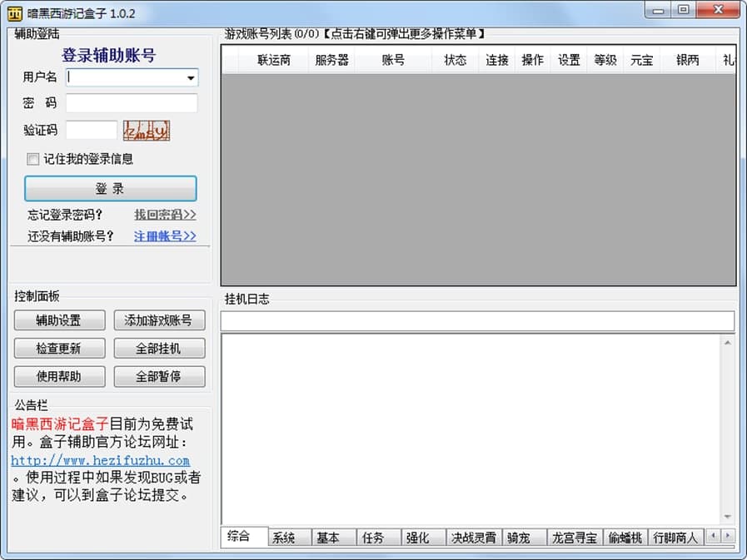Open 使用帮助 help
This screenshot has width=747, height=560.
click(x=59, y=376)
